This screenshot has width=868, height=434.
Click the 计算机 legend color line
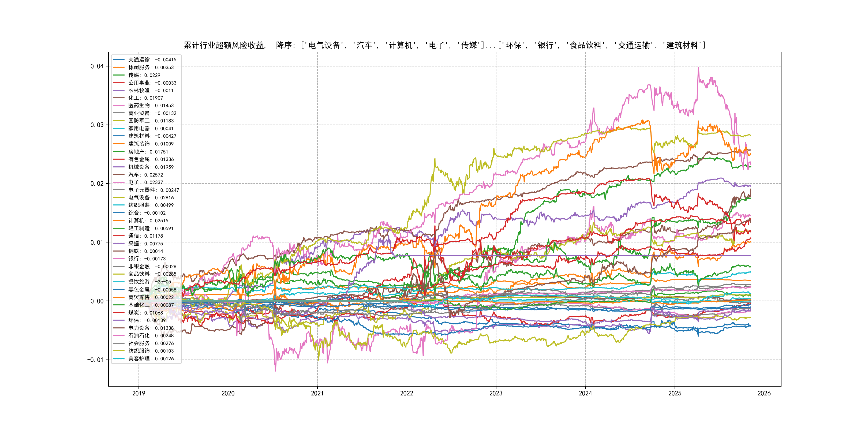(x=119, y=221)
